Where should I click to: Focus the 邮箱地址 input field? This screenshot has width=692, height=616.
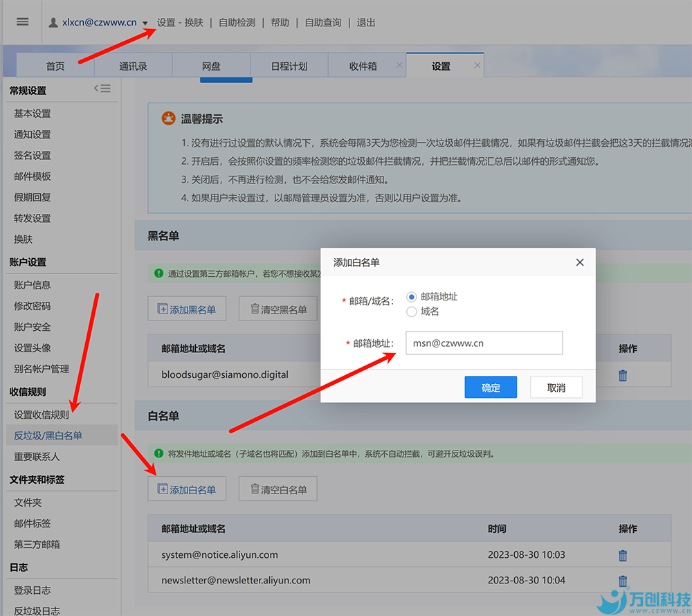484,343
